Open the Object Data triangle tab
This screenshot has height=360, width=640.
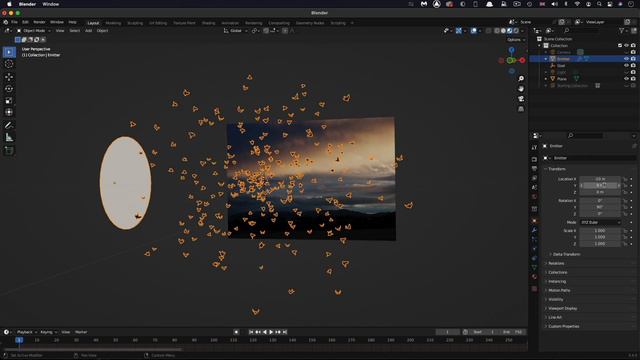point(534,267)
